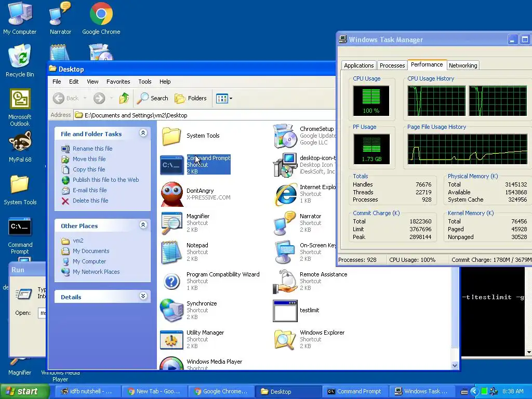Click the Desktop window address bar field

click(204, 115)
